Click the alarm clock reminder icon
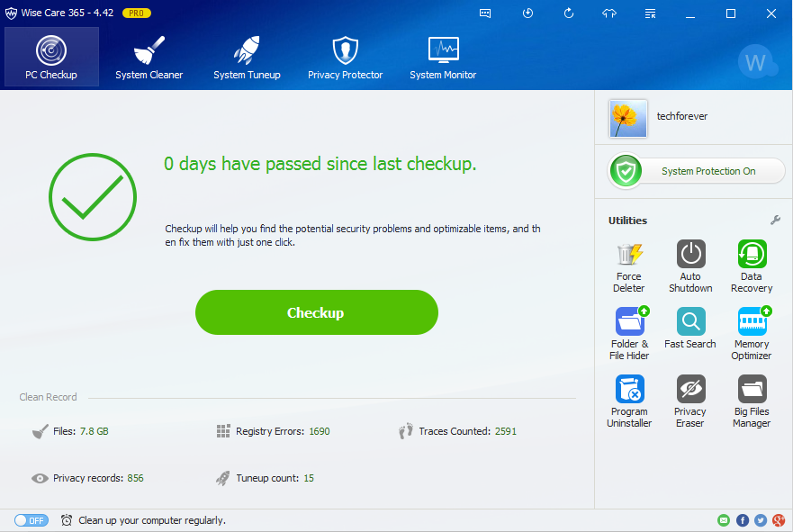 (67, 520)
